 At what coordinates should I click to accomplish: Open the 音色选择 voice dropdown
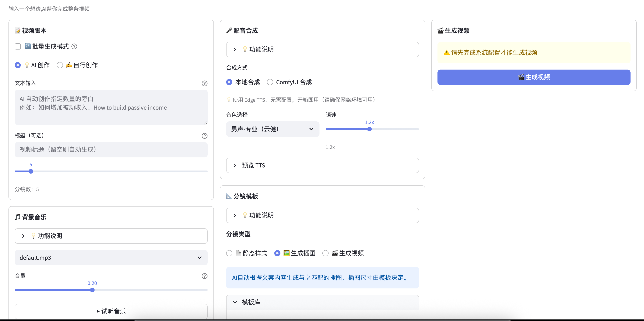[273, 129]
